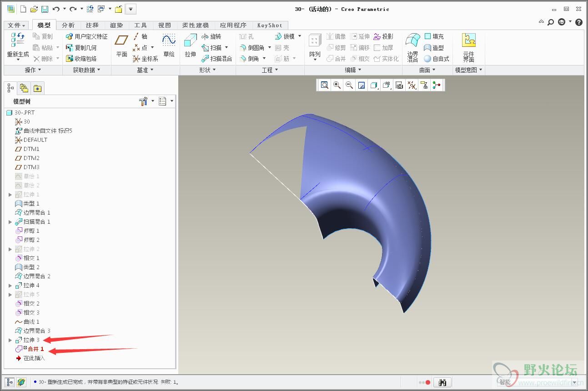
Task: Click the repaint icon in graphics toolbar
Action: [362, 85]
